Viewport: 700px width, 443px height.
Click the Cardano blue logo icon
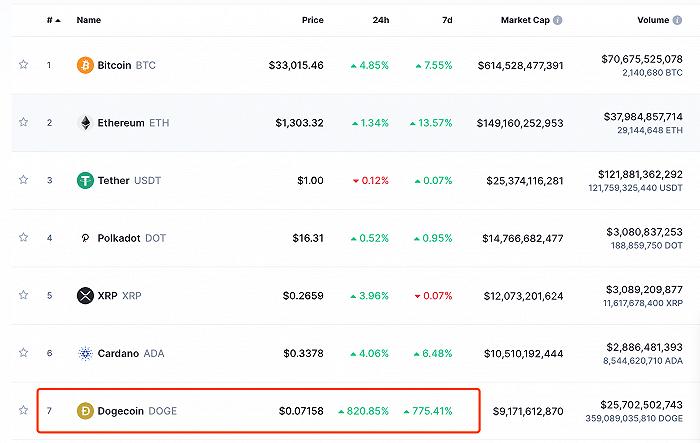coord(85,353)
